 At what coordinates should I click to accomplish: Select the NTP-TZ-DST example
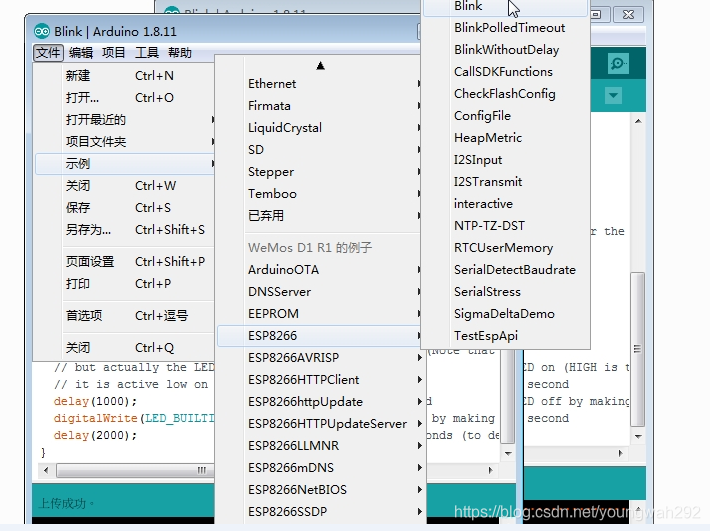(506, 226)
